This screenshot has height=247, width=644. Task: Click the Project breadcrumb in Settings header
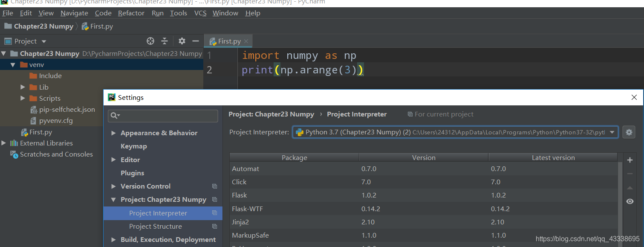[271, 114]
